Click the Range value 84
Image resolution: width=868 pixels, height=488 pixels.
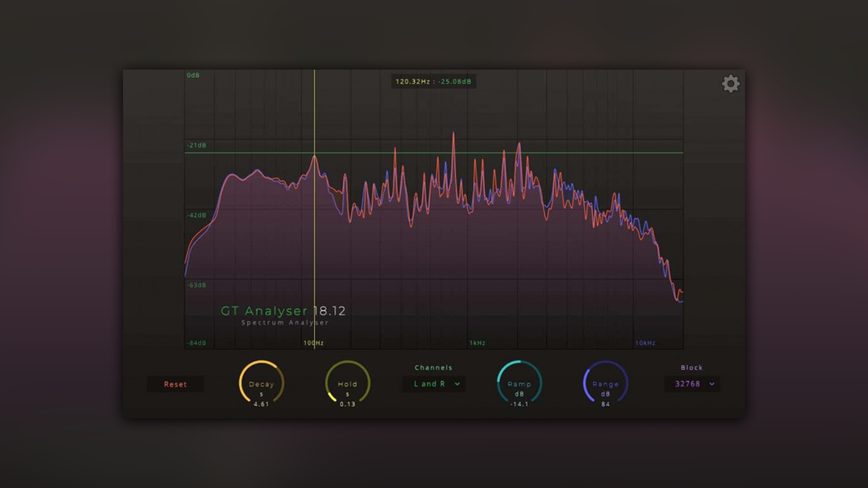605,404
